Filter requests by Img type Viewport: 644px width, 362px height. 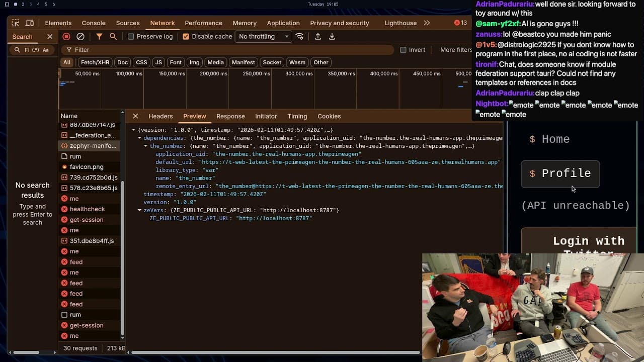click(x=195, y=62)
